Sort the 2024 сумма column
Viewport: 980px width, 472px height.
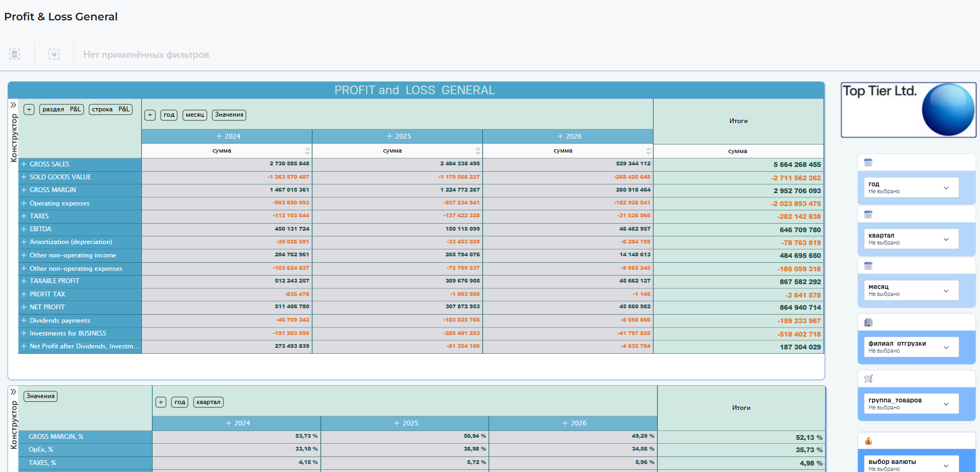[x=307, y=151]
